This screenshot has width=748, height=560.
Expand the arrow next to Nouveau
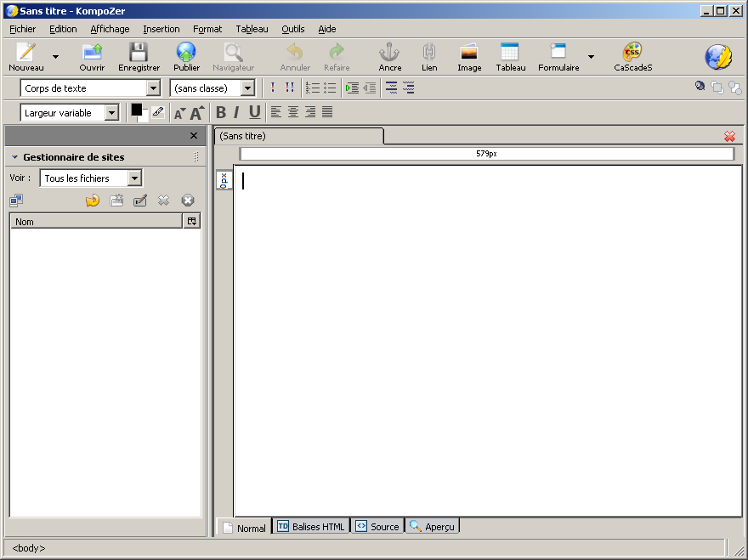coord(55,57)
